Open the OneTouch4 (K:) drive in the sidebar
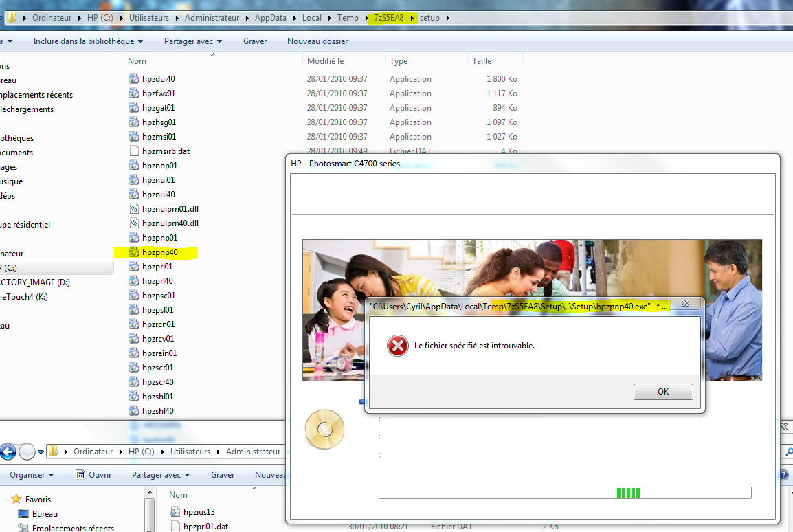 coord(23,297)
